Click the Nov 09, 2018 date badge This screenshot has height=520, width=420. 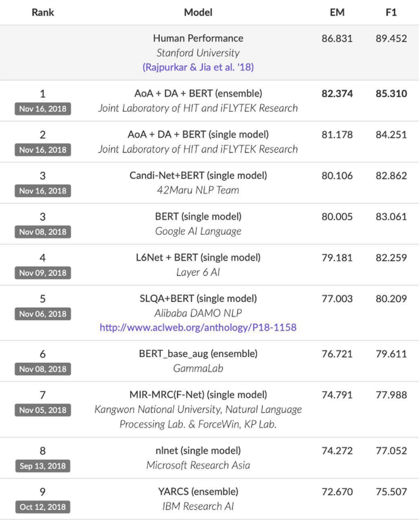[x=43, y=273]
